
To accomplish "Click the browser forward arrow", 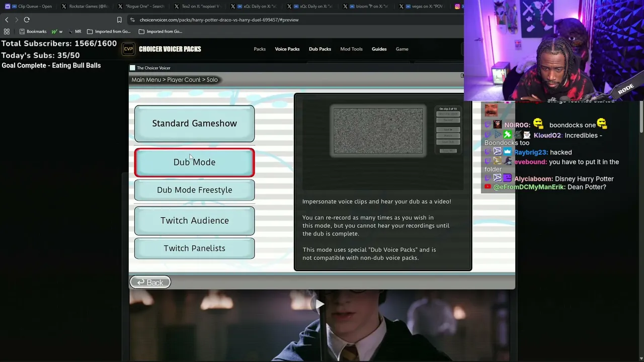I will pos(17,20).
